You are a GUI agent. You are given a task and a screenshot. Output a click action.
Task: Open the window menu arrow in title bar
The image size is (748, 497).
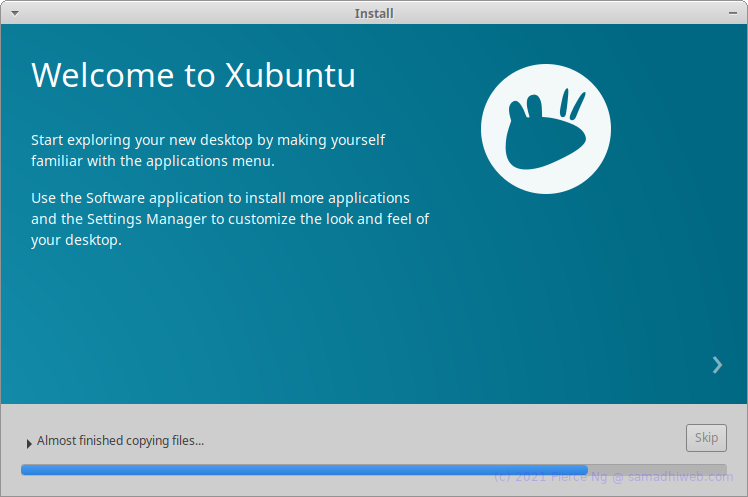coord(15,13)
